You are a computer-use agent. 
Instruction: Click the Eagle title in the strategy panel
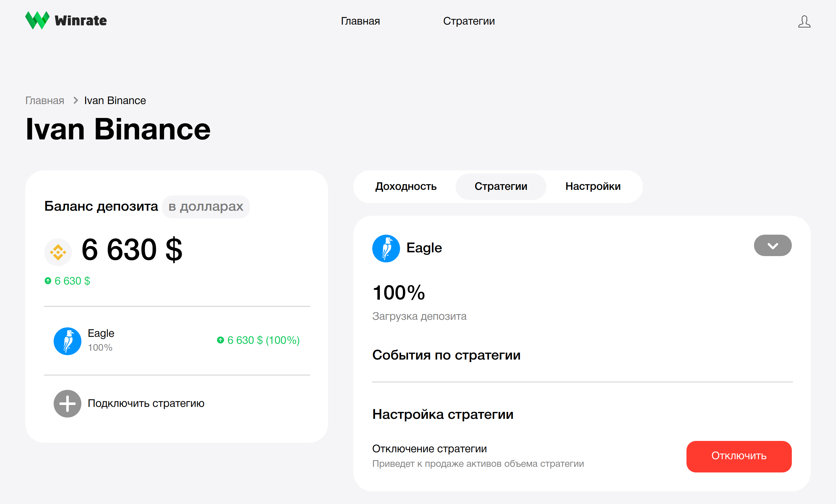point(424,248)
